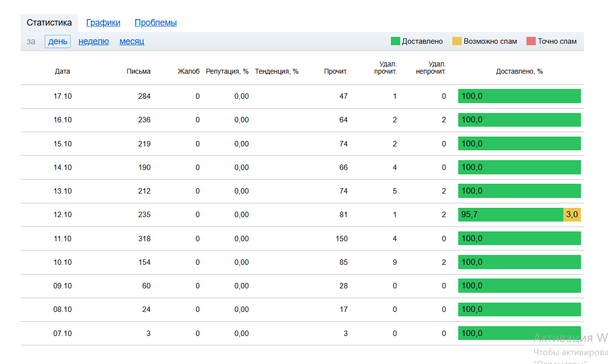Show statistics by месяц
Viewport: 608px width, 364px height.
[x=132, y=41]
